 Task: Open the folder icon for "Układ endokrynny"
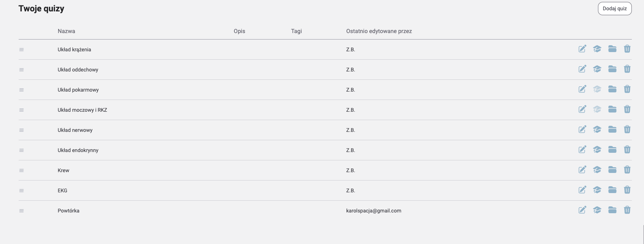tap(612, 150)
